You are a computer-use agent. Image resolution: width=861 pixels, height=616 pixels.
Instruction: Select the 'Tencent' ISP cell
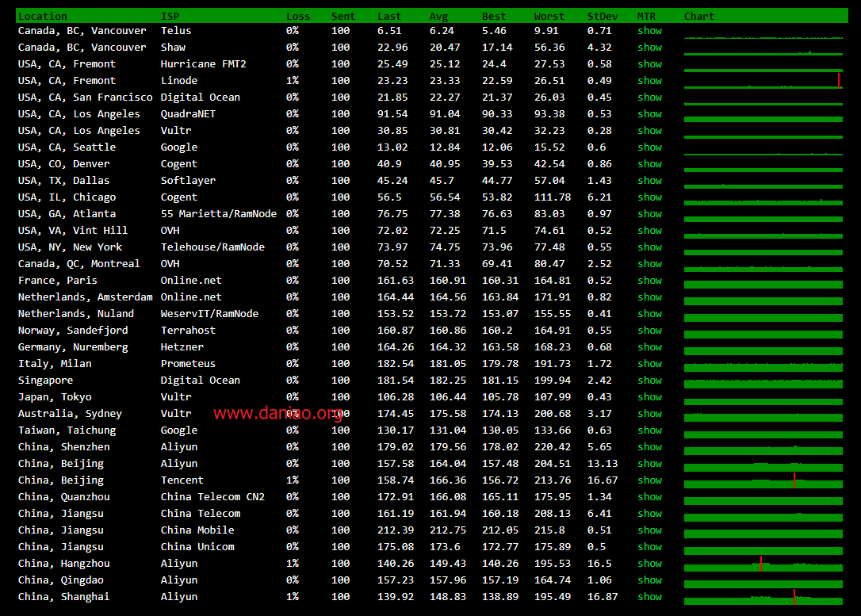coord(182,480)
